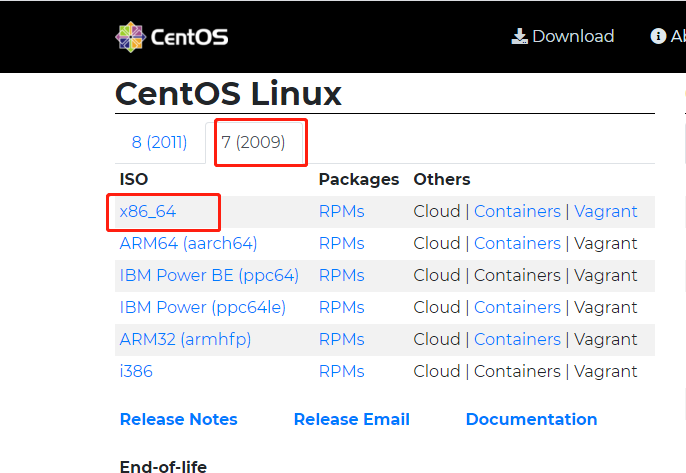Click the Release Notes link
This screenshot has height=473, width=686.
point(178,419)
